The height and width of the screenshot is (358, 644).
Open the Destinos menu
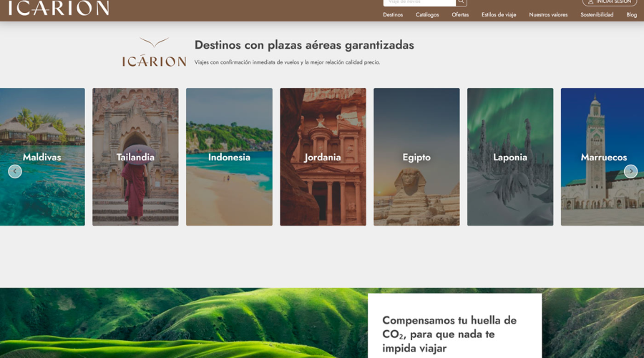tap(393, 15)
